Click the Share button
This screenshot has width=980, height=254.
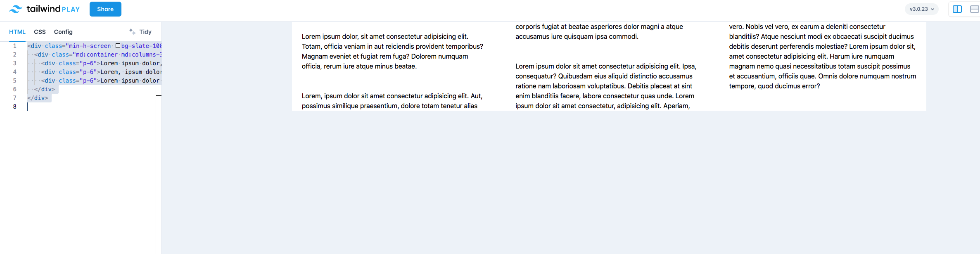pyautogui.click(x=105, y=9)
